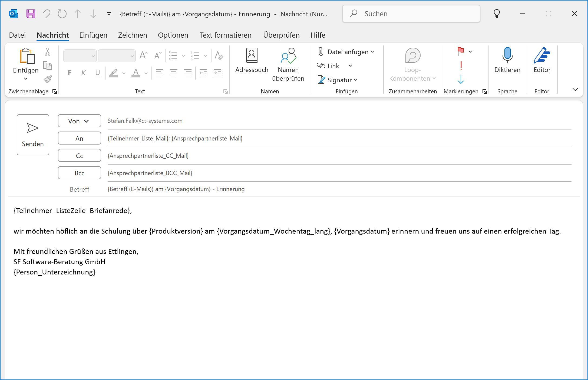
Task: Open the Adressbuch address book
Action: click(x=252, y=61)
